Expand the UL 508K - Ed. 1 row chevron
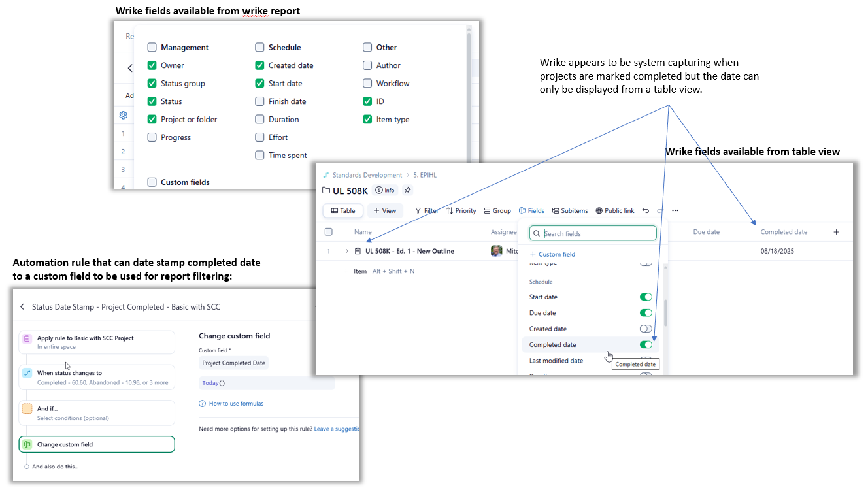868x492 pixels. (346, 251)
